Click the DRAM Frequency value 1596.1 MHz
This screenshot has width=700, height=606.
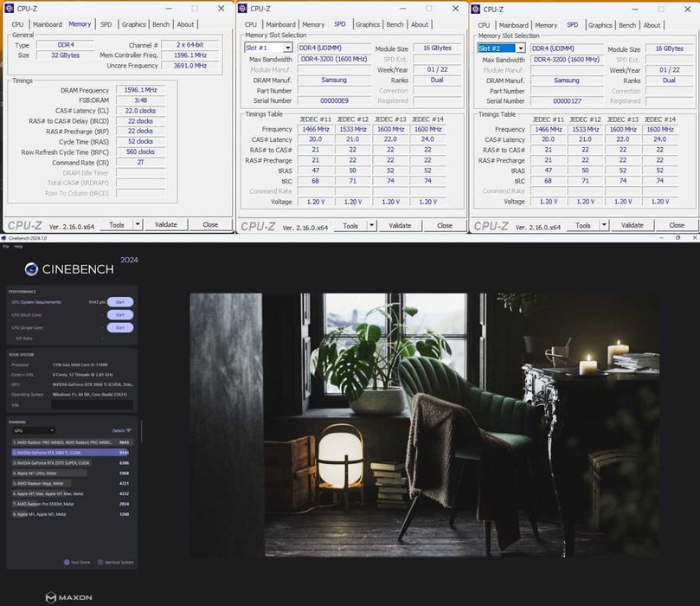point(140,90)
